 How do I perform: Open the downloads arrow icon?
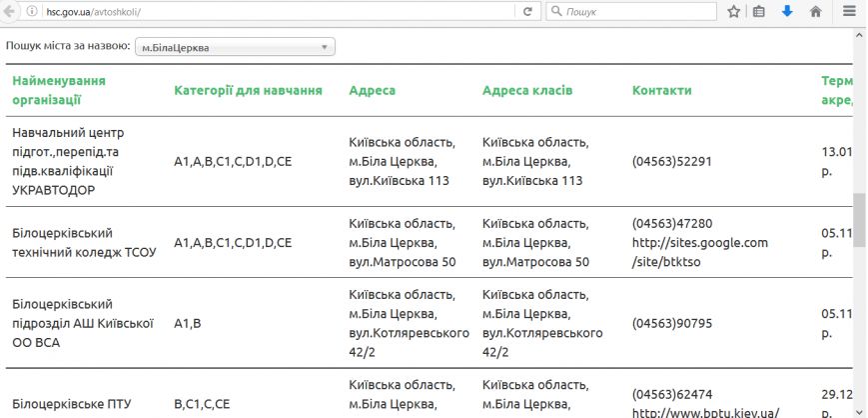[x=787, y=11]
